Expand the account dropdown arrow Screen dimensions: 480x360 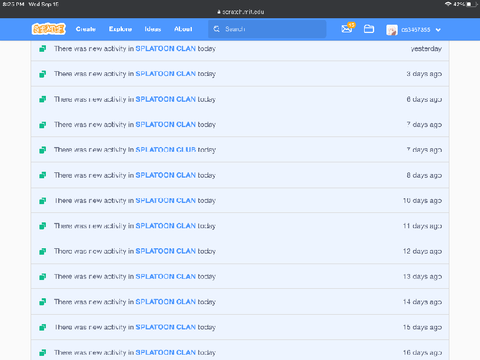[438, 30]
